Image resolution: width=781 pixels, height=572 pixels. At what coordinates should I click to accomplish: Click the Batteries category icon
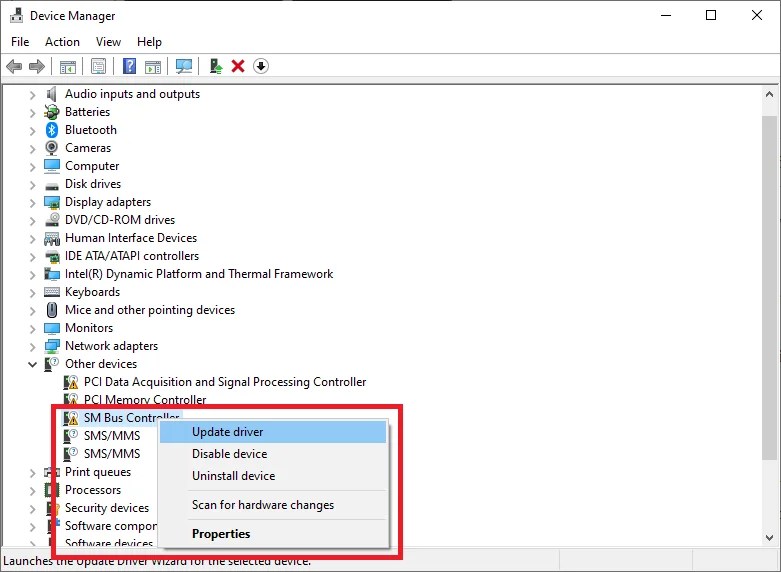click(x=52, y=112)
